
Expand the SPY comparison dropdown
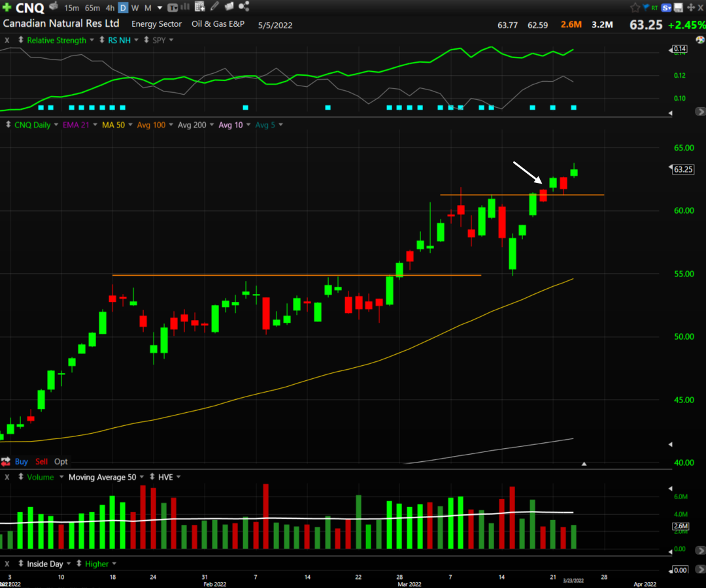[171, 40]
